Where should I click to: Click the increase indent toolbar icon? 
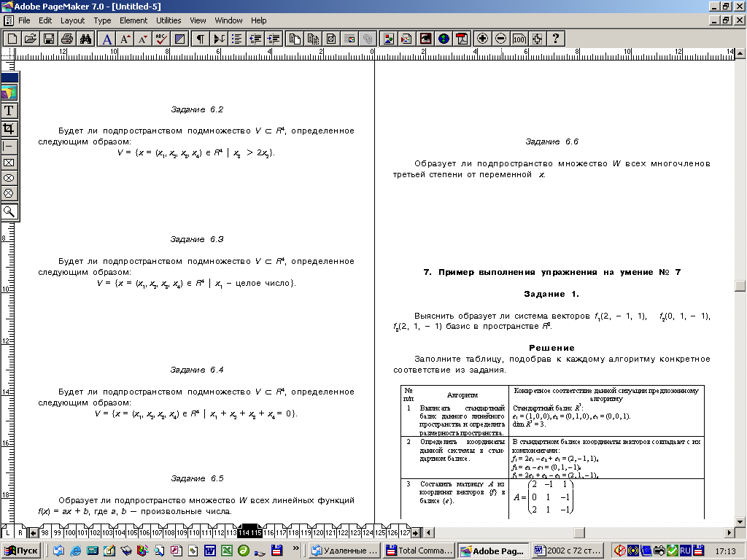point(273,39)
